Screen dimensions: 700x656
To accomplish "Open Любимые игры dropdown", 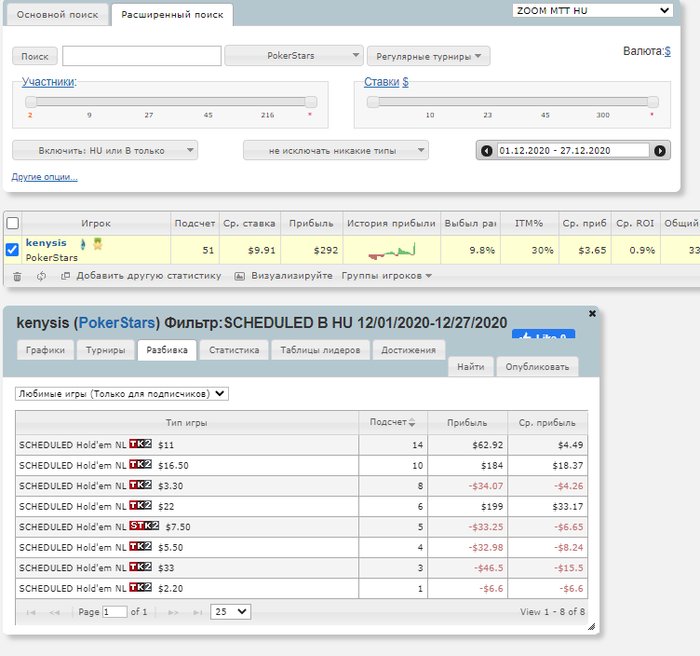I will point(122,394).
